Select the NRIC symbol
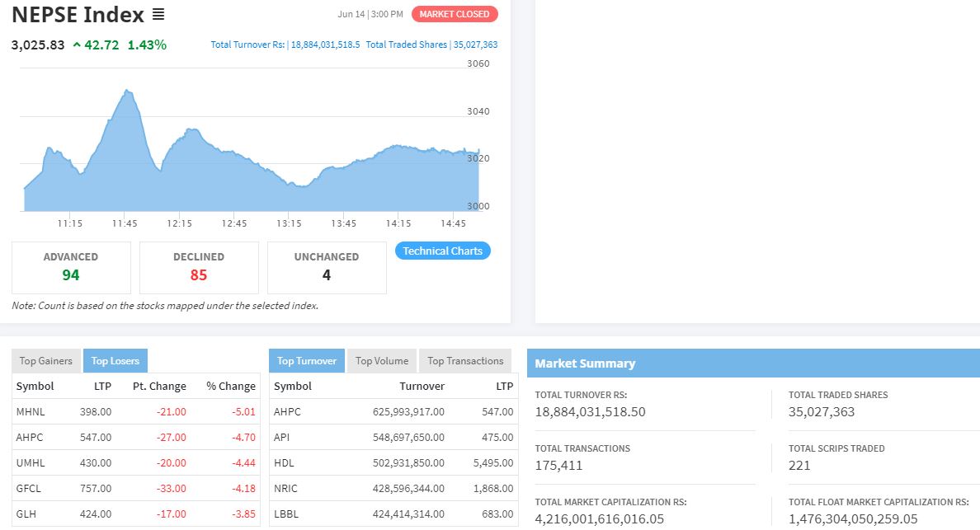980x530 pixels. pyautogui.click(x=285, y=489)
